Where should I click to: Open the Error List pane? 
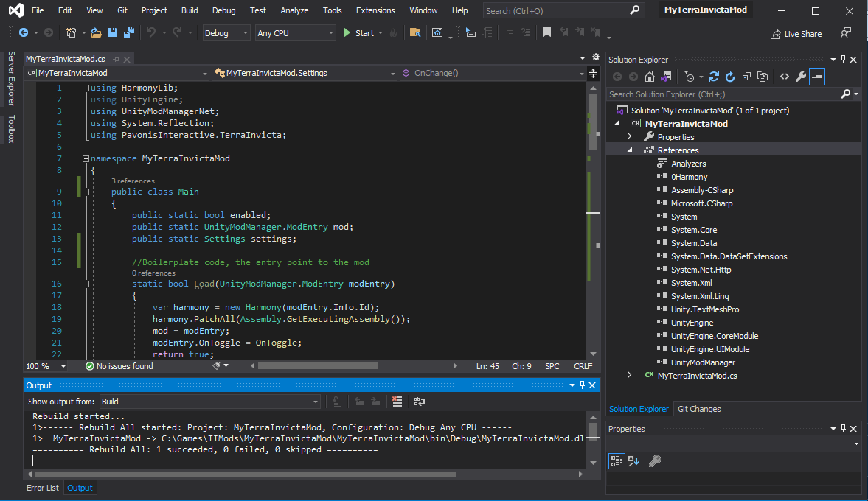[x=42, y=487]
